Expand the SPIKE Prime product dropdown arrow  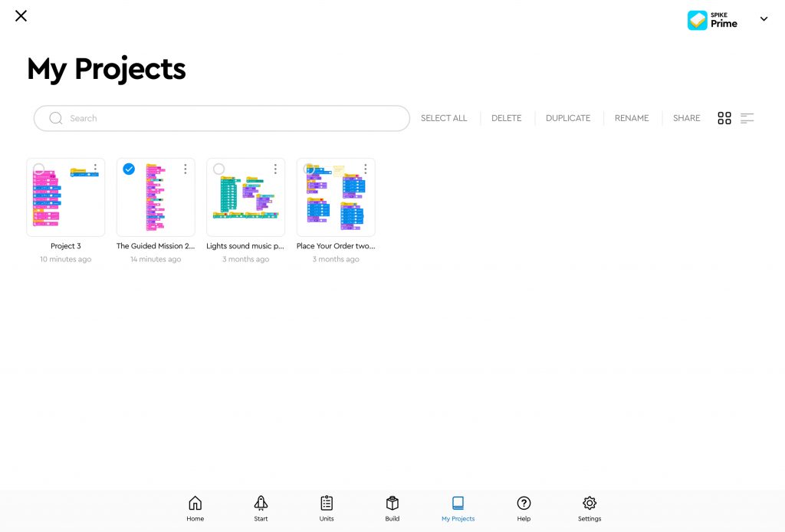point(764,19)
